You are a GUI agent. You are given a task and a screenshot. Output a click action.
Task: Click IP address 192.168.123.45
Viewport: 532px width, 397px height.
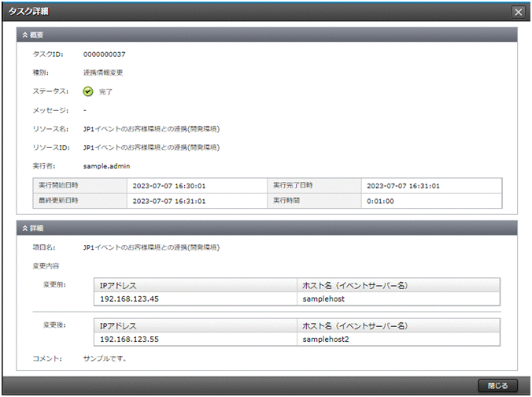[x=129, y=299]
